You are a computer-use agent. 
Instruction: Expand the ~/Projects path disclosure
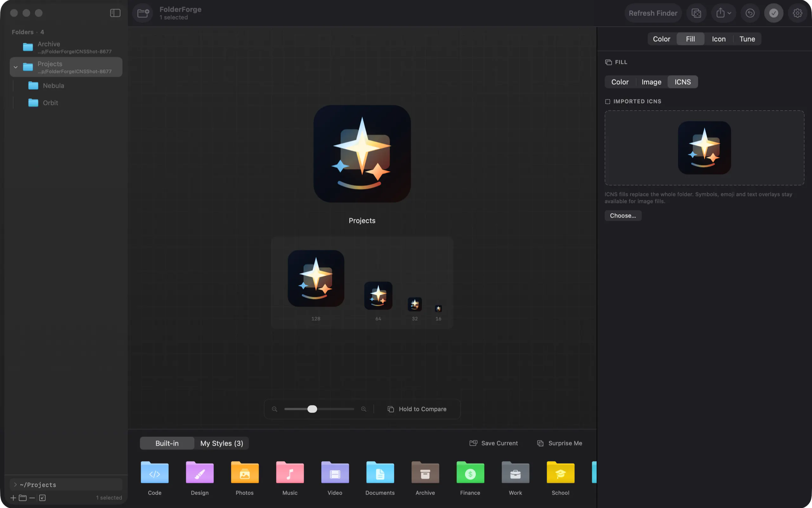tap(15, 485)
